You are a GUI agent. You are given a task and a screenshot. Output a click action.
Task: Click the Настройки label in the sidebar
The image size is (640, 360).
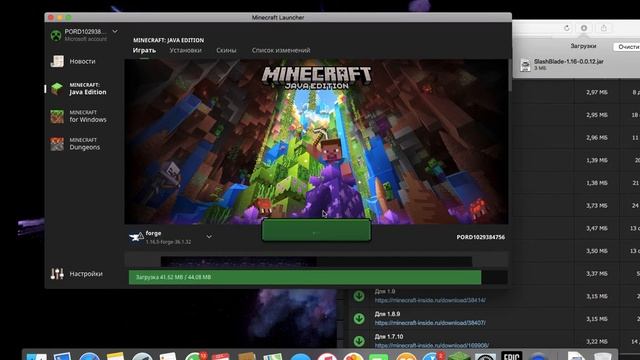[x=86, y=274]
